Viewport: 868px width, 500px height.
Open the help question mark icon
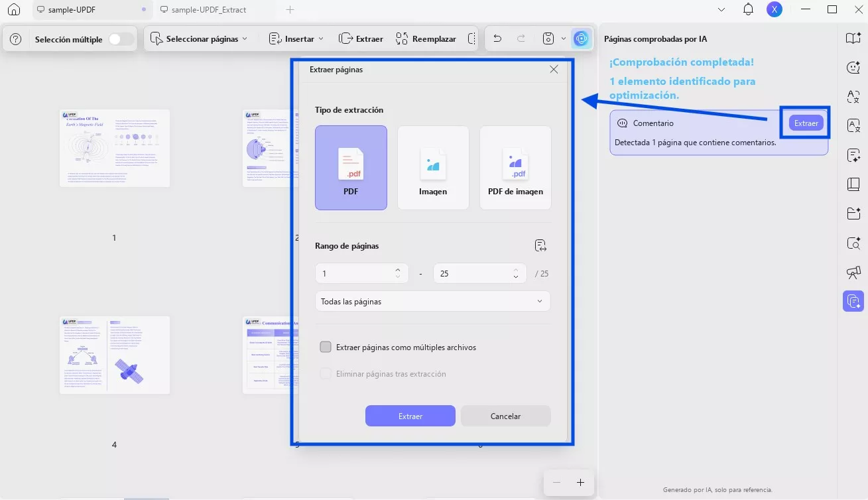coord(17,39)
